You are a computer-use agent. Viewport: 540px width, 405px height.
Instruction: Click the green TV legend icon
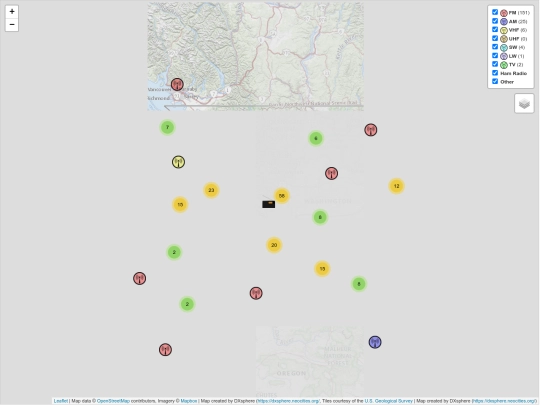click(x=504, y=65)
